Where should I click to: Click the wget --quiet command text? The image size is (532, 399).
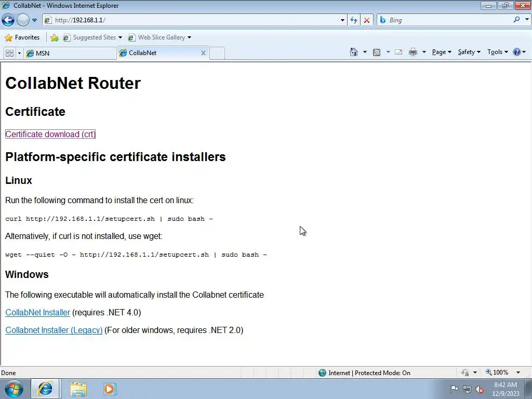click(x=136, y=255)
